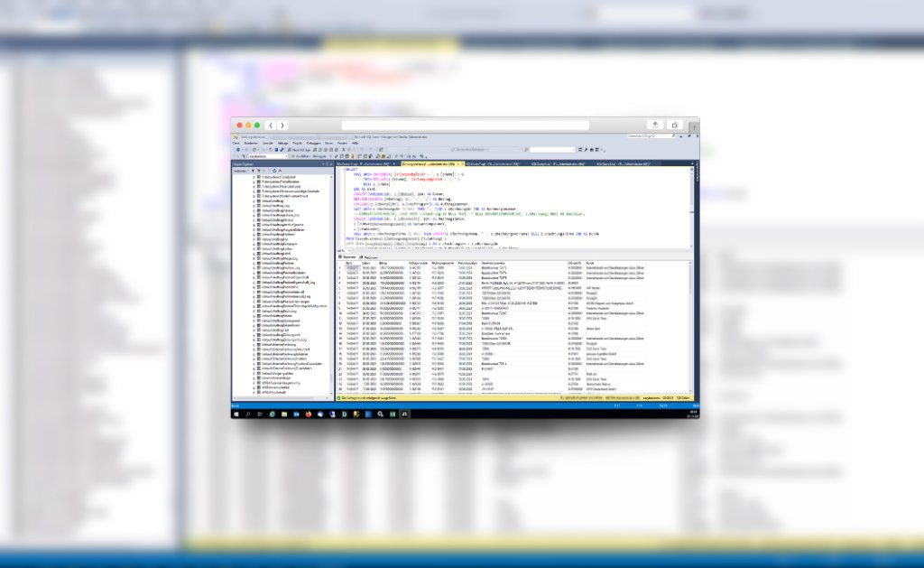924x568 pixels.
Task: Open the Windows Start menu
Action: (236, 414)
